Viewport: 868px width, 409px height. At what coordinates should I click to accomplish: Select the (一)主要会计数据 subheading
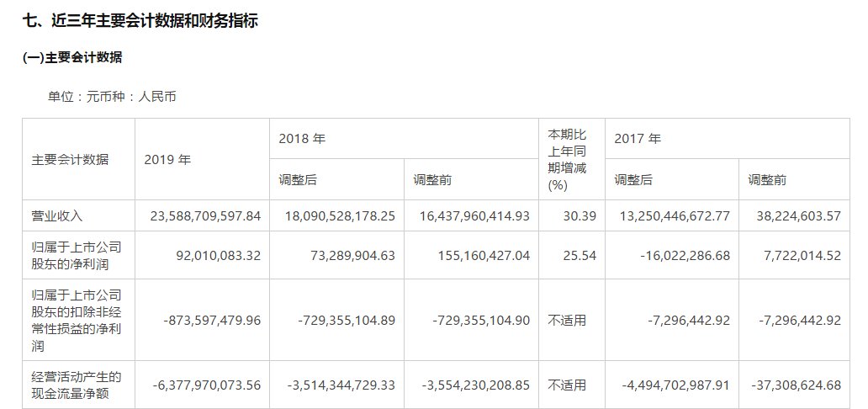pyautogui.click(x=72, y=58)
